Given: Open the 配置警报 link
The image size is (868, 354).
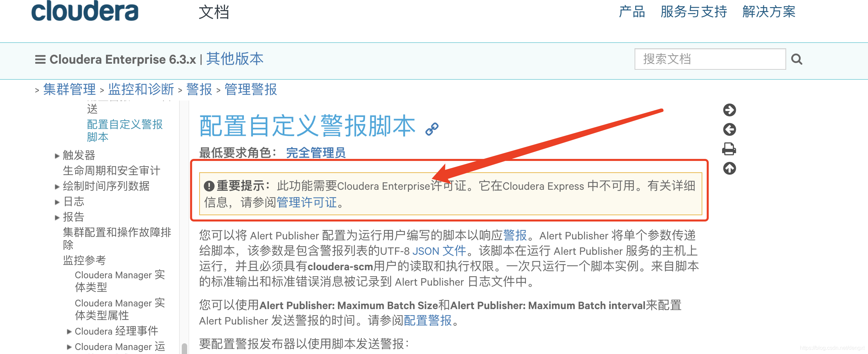Looking at the screenshot, I should pos(428,321).
